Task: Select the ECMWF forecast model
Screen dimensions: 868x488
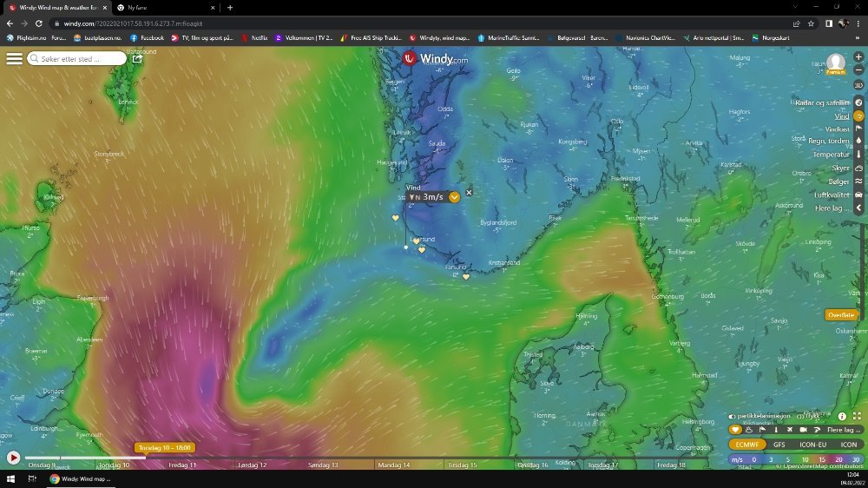Action: click(x=746, y=445)
